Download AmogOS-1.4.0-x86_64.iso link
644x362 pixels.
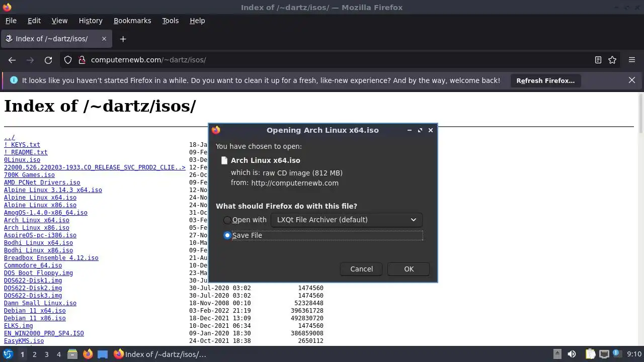(46, 213)
